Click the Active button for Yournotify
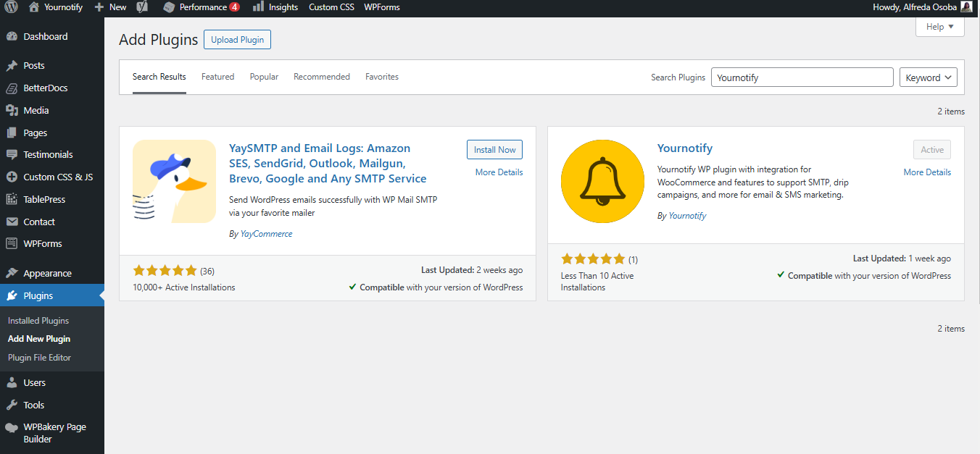Screen dimensions: 980x454 click(x=932, y=150)
